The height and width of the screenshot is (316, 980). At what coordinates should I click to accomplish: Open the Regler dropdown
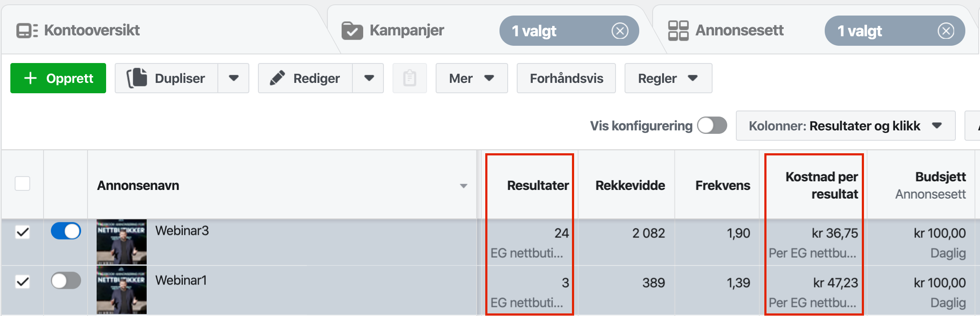click(x=668, y=78)
